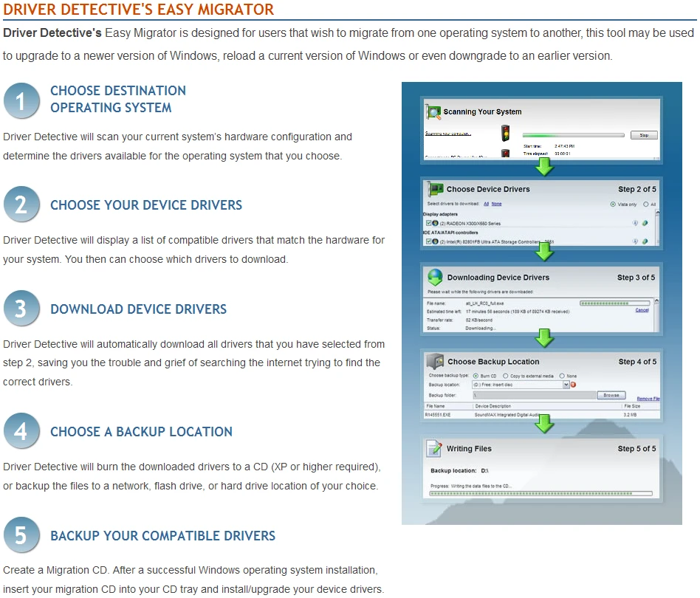
Task: Click the 'SoundMAX Integrated Digital Audio' description
Action: pos(507,415)
